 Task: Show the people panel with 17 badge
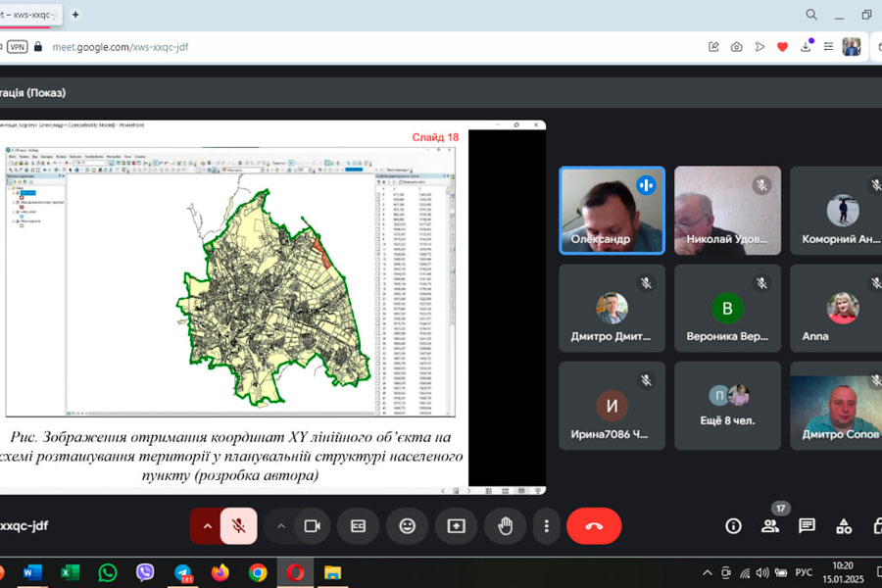[770, 526]
